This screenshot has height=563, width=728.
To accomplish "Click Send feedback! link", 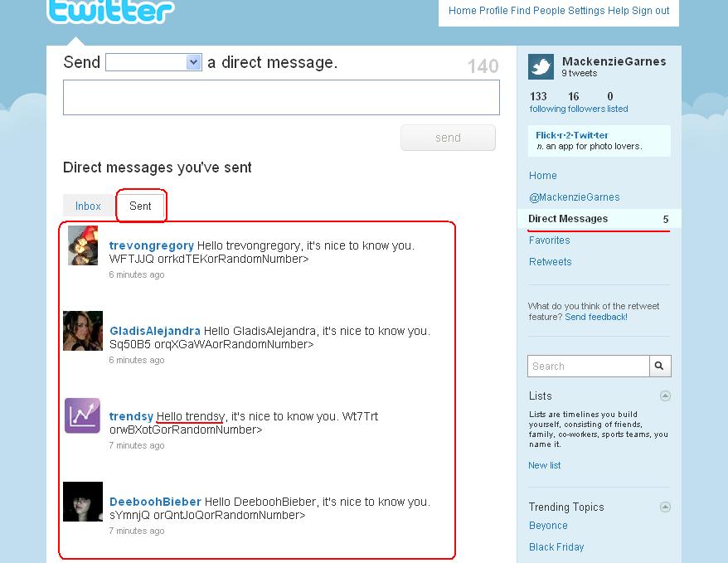I will coord(595,317).
